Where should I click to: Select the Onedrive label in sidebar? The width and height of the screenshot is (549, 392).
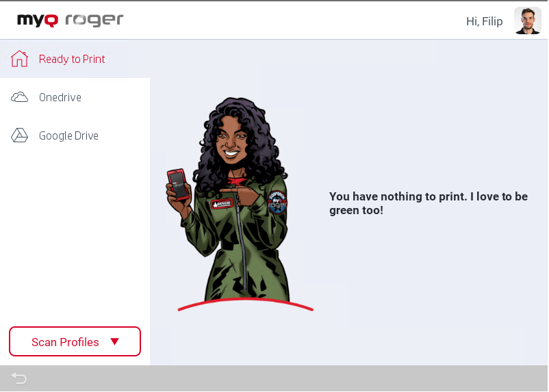(60, 97)
